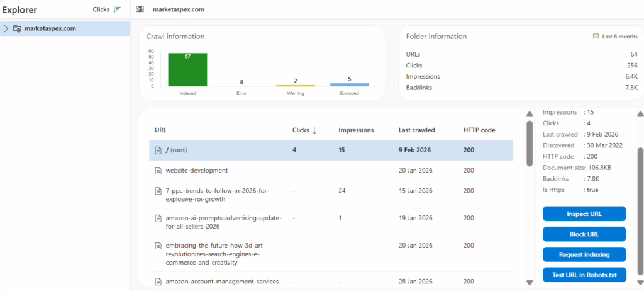Click the Request indexing button
644x291 pixels.
click(x=584, y=254)
